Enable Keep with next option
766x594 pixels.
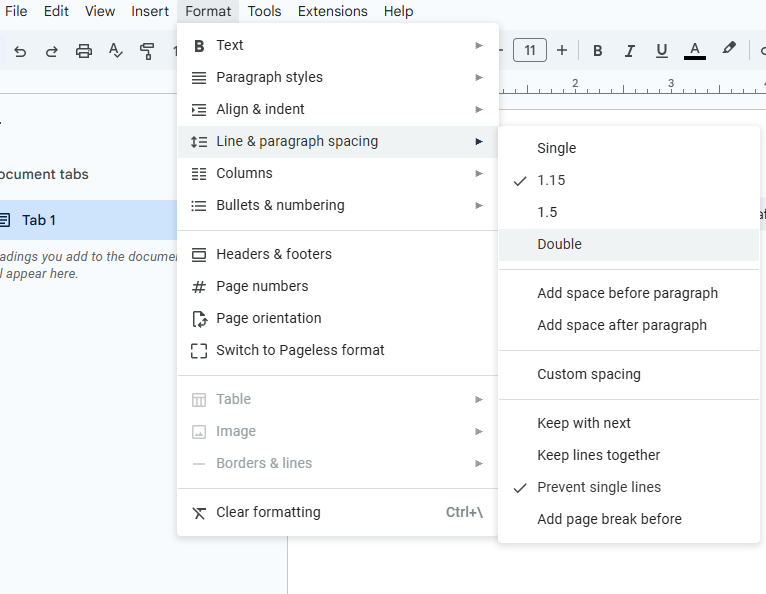click(x=583, y=423)
